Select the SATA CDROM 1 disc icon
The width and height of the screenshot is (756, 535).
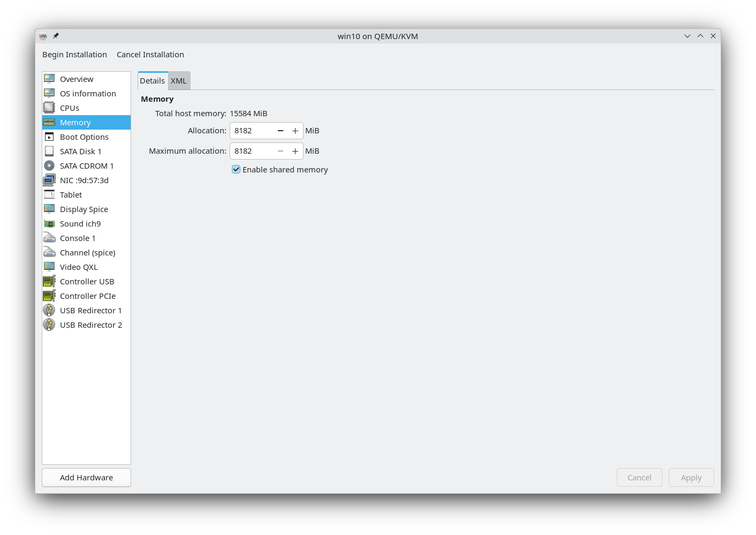point(49,165)
